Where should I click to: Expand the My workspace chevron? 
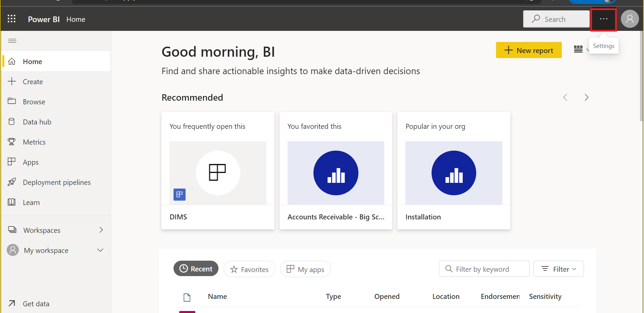click(100, 250)
